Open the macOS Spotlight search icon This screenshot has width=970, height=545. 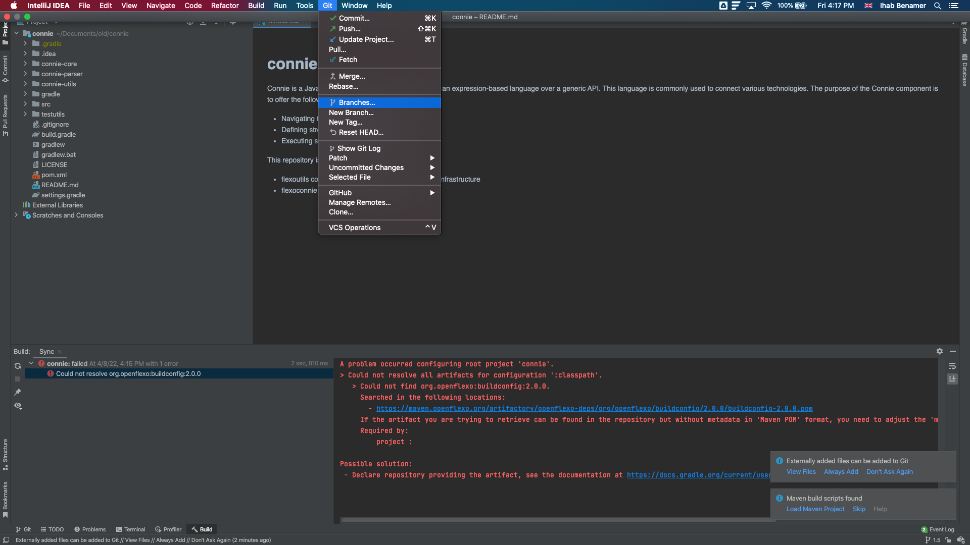click(937, 6)
